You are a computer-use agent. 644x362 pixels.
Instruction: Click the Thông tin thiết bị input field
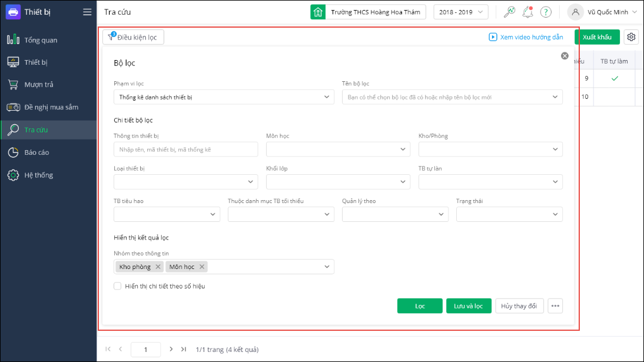tap(185, 150)
